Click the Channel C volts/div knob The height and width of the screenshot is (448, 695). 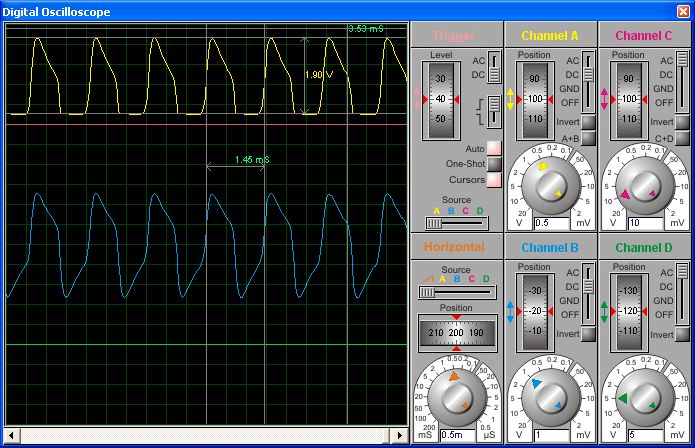pyautogui.click(x=645, y=186)
